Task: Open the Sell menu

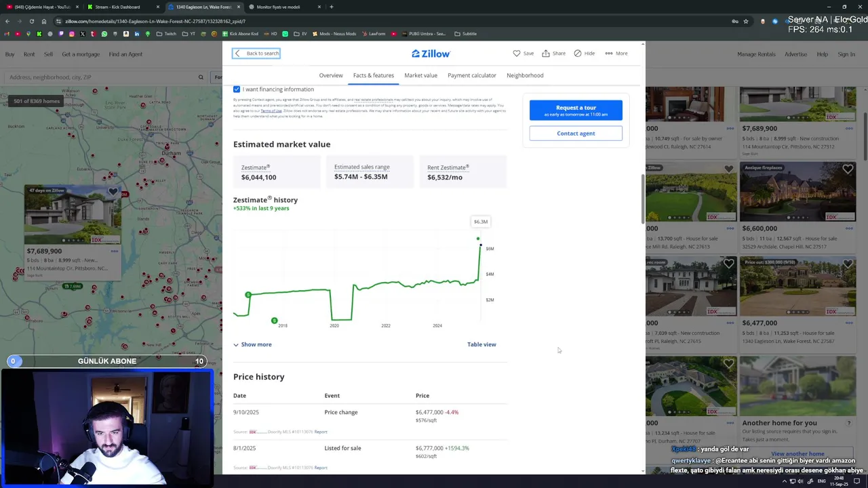Action: click(48, 54)
